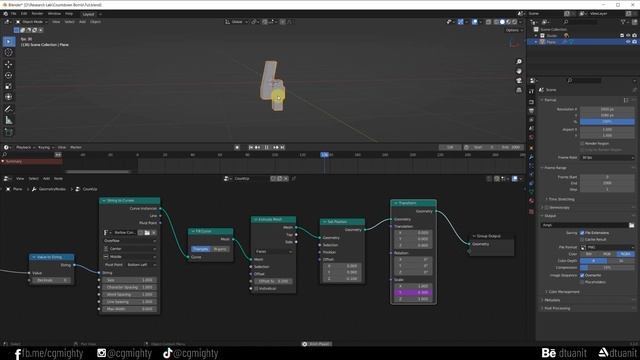Jump to the timeline end frame
The width and height of the screenshot is (640, 360).
click(x=282, y=147)
